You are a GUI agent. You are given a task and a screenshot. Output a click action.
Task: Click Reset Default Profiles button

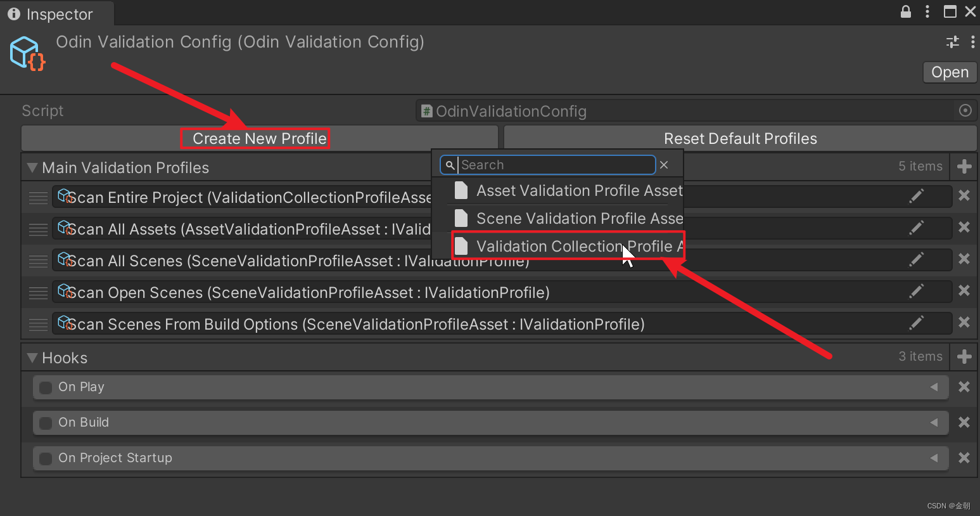740,138
